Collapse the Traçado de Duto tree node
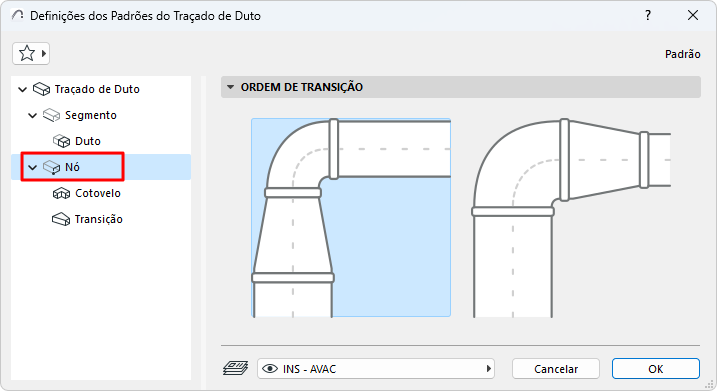The image size is (717, 391). (x=22, y=89)
